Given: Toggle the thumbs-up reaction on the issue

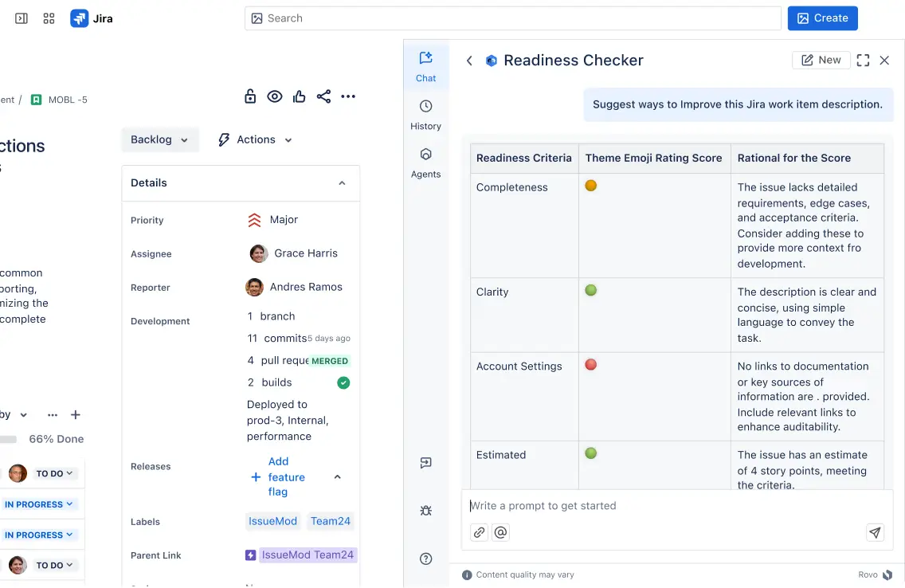Looking at the screenshot, I should [299, 96].
